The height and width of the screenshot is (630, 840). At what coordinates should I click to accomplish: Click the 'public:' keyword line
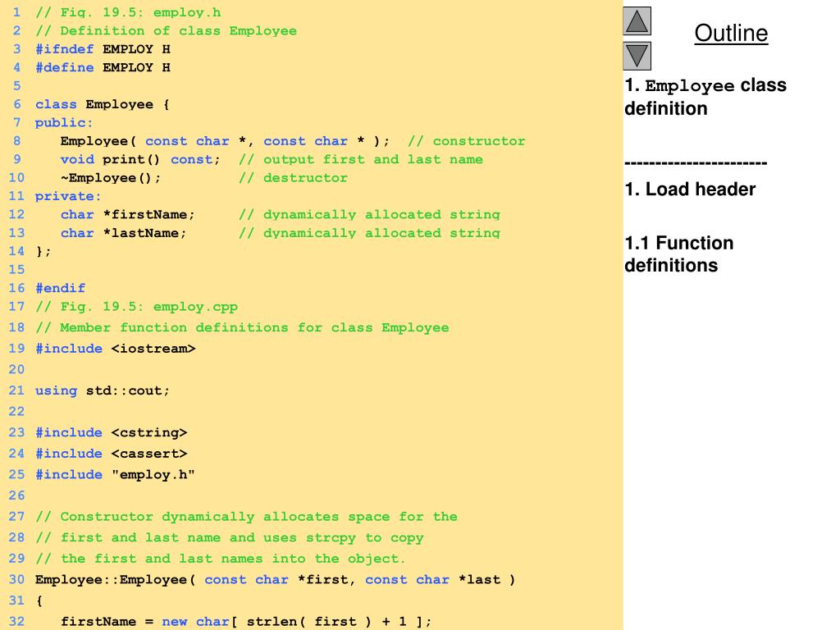(x=64, y=123)
